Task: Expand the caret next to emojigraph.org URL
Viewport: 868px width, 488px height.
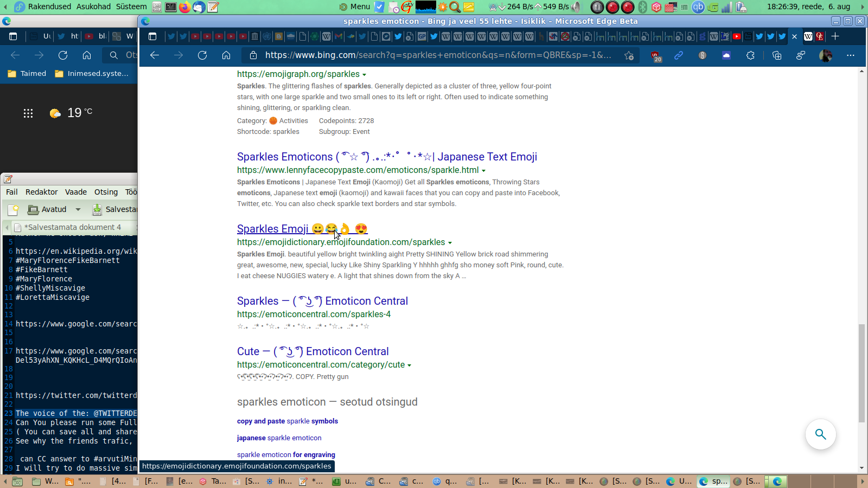Action: [x=364, y=75]
